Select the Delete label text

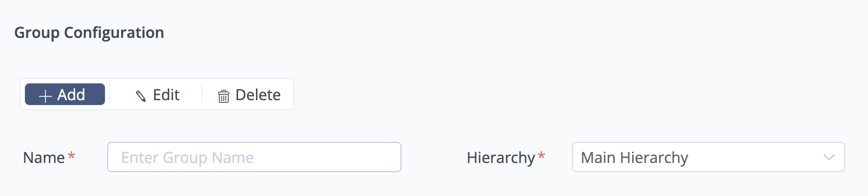click(258, 95)
